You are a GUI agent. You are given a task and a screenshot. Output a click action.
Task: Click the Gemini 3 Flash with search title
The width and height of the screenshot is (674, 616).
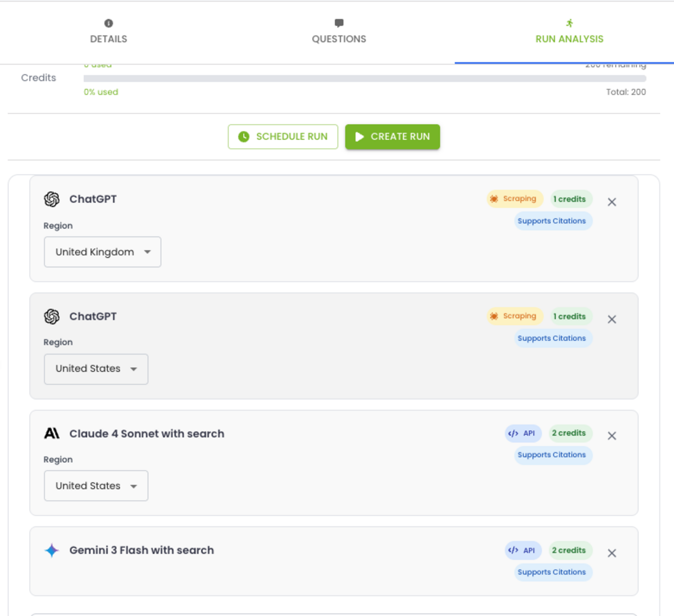[142, 550]
